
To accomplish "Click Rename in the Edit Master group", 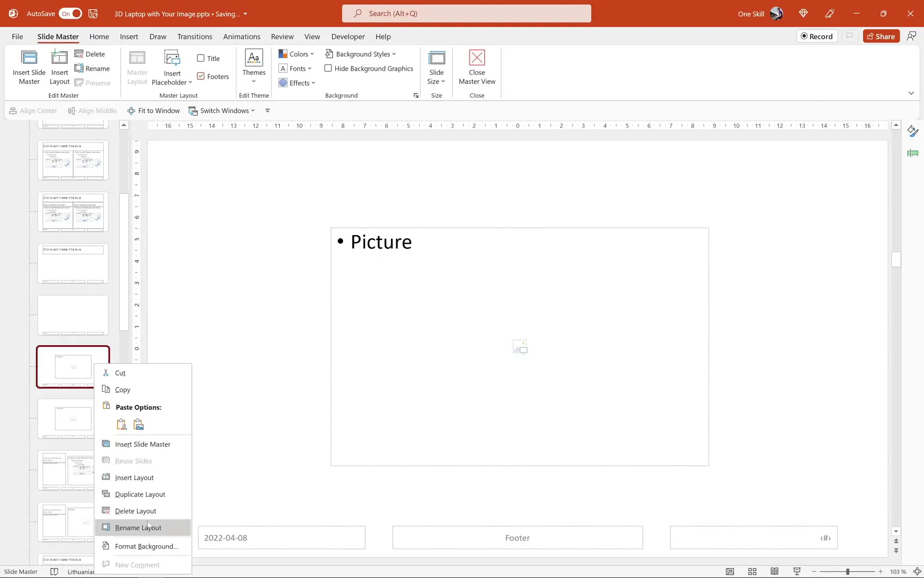I will point(93,69).
